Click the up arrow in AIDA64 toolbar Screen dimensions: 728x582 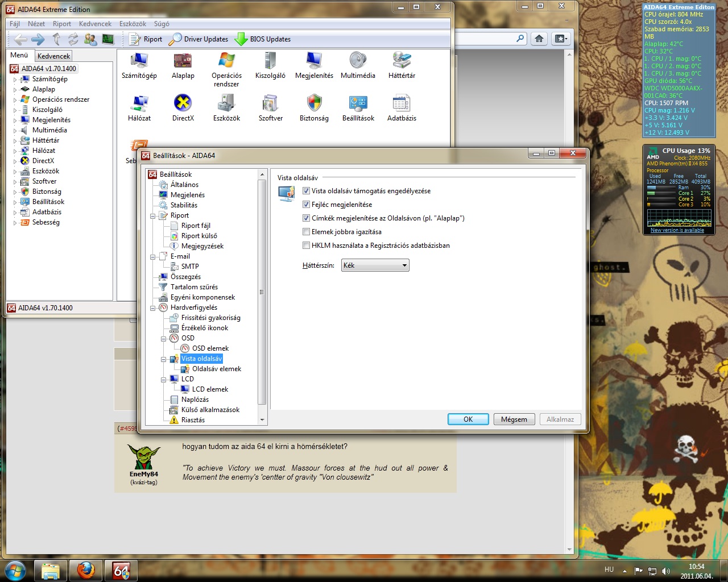[56, 39]
